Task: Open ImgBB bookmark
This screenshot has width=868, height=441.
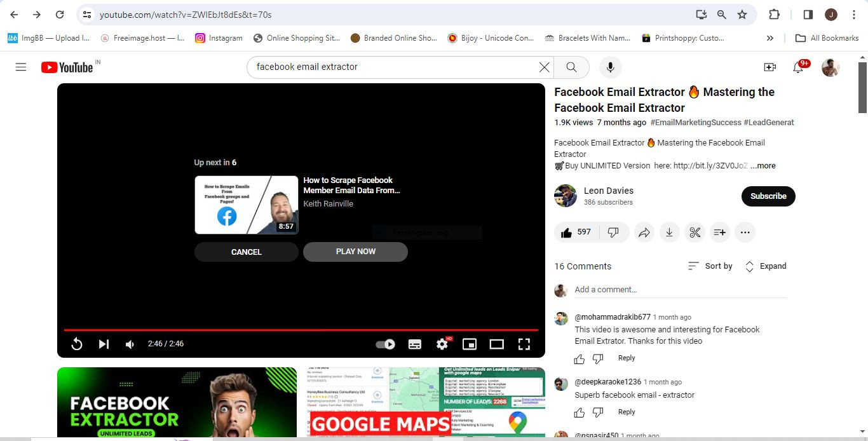Action: [x=48, y=38]
